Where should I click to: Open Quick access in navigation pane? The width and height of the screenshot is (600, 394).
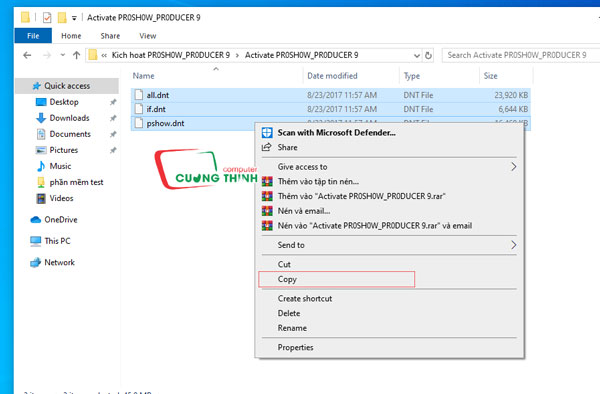pos(67,86)
